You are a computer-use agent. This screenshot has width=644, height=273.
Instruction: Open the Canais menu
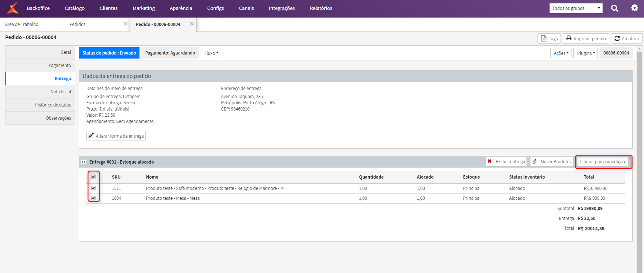tap(246, 8)
